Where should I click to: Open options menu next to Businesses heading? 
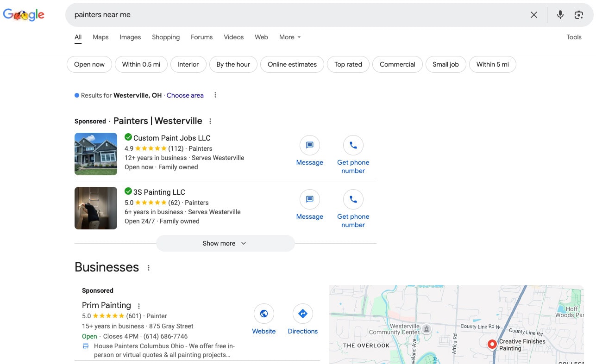coord(149,267)
